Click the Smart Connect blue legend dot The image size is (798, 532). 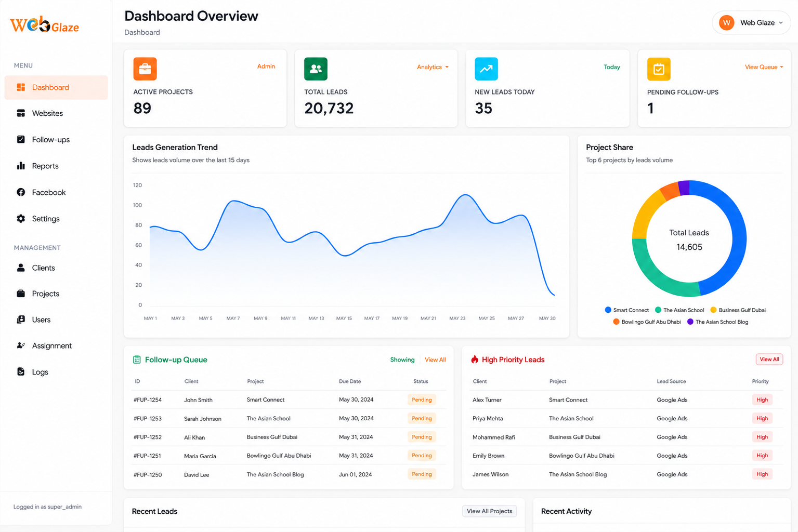[x=608, y=310]
